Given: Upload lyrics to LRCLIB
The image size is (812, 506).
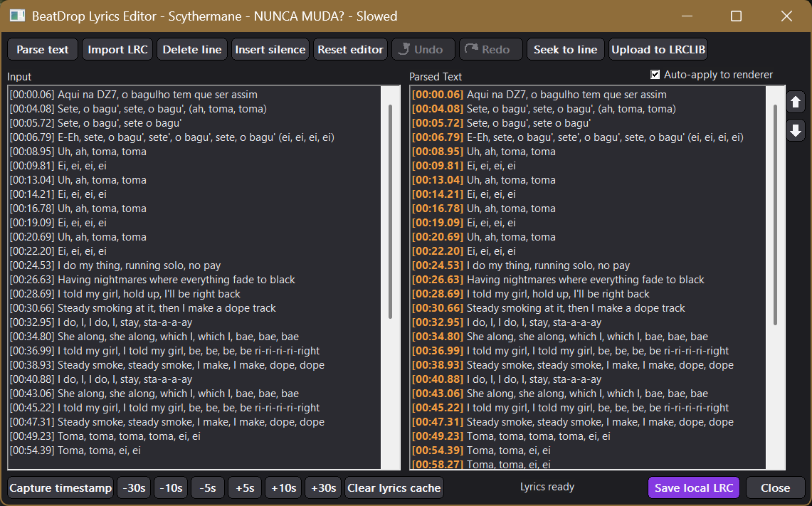Looking at the screenshot, I should (x=658, y=50).
